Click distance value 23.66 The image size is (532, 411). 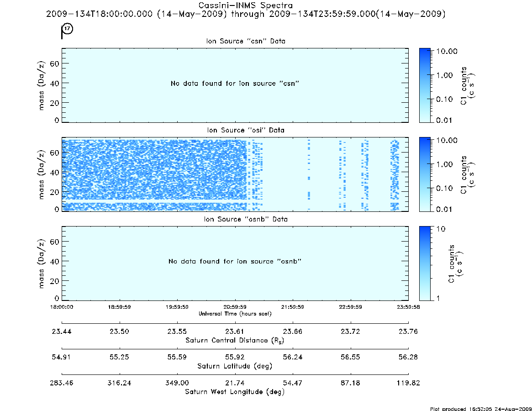point(292,332)
